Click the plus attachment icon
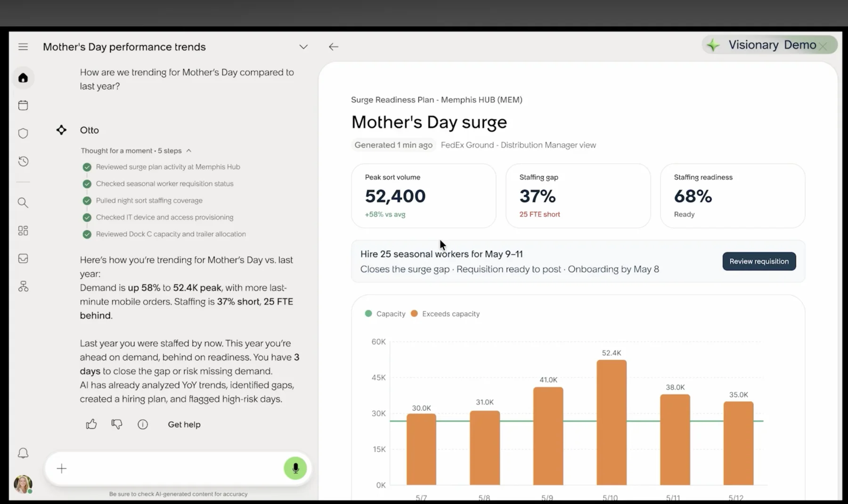This screenshot has height=504, width=848. (62, 468)
